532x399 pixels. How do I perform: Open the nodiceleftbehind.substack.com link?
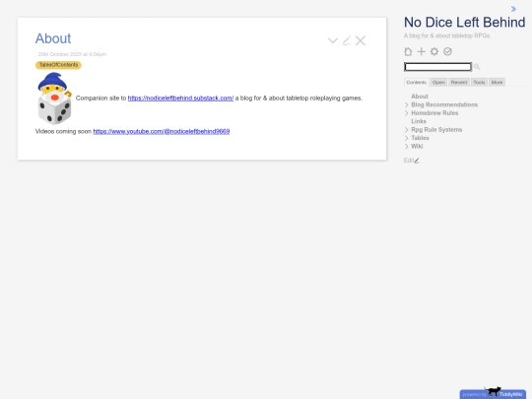click(180, 99)
